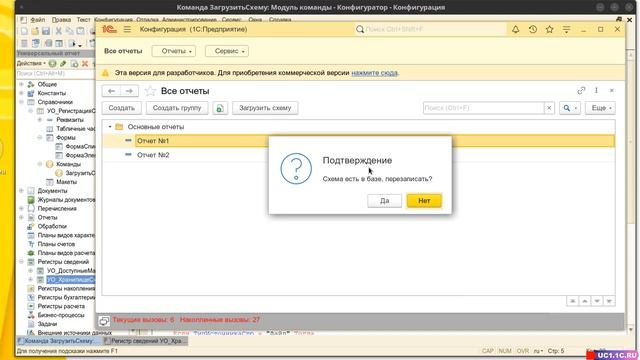The height and width of the screenshot is (360, 640).
Task: Clear the list search field with X
Action: click(x=549, y=108)
